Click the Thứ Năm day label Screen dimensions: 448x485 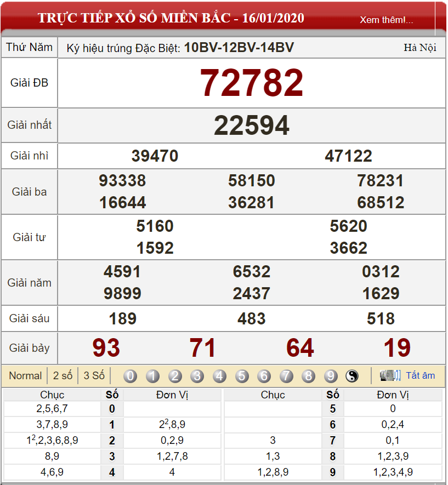[x=30, y=47]
